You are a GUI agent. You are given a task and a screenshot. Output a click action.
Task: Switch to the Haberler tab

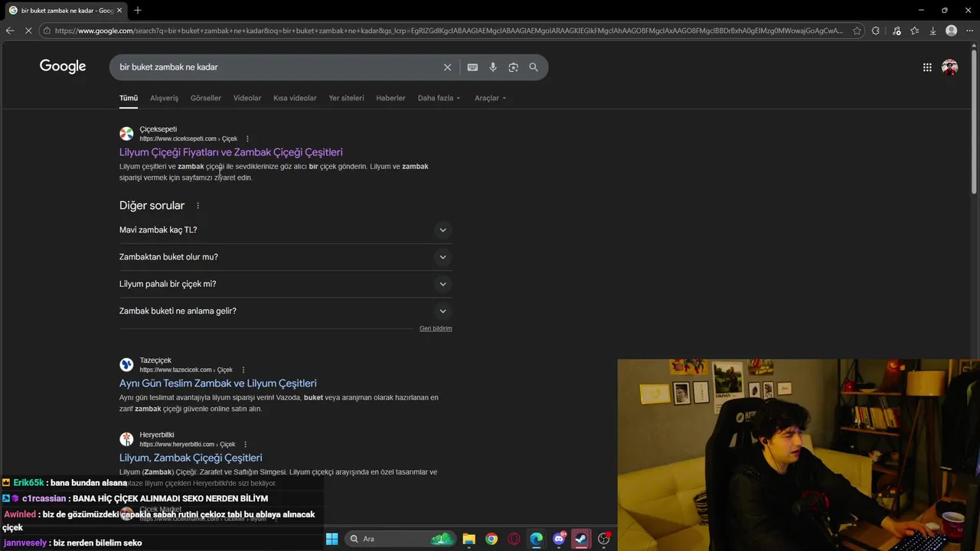[x=390, y=98]
